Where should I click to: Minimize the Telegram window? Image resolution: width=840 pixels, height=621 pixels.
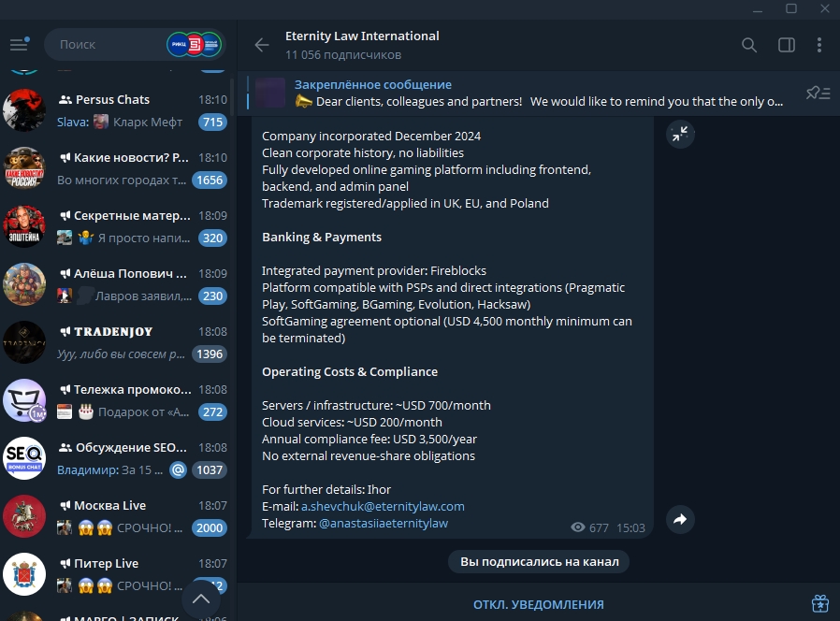[758, 8]
